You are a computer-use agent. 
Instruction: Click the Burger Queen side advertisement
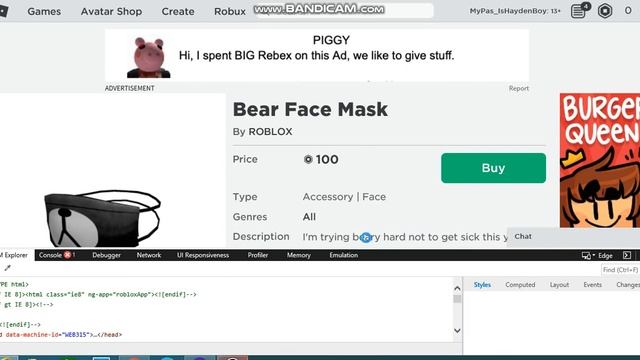pos(600,160)
